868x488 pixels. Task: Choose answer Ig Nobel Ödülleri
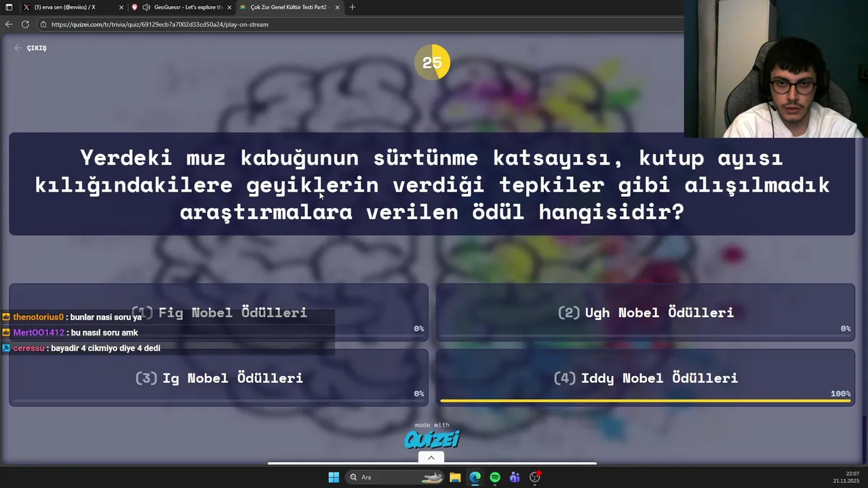click(218, 378)
